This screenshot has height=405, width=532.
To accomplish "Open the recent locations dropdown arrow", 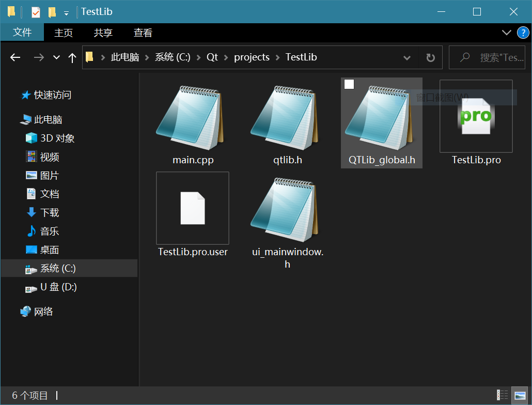I will 56,57.
